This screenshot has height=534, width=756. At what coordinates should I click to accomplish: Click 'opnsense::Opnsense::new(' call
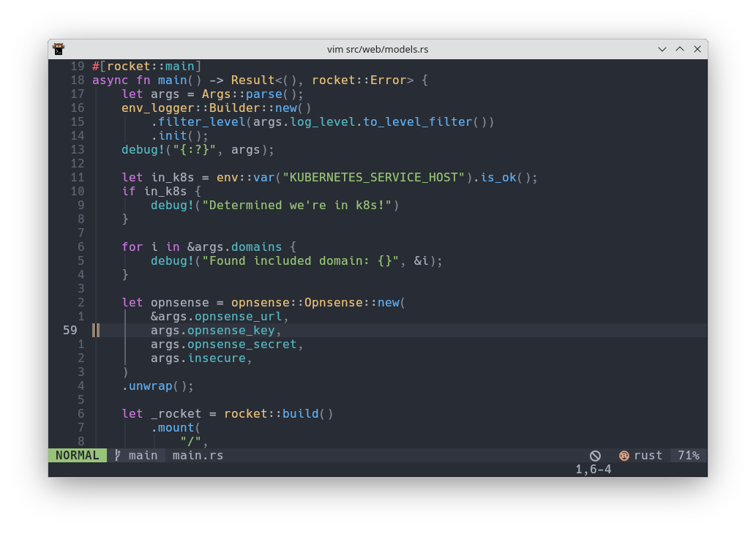(318, 303)
